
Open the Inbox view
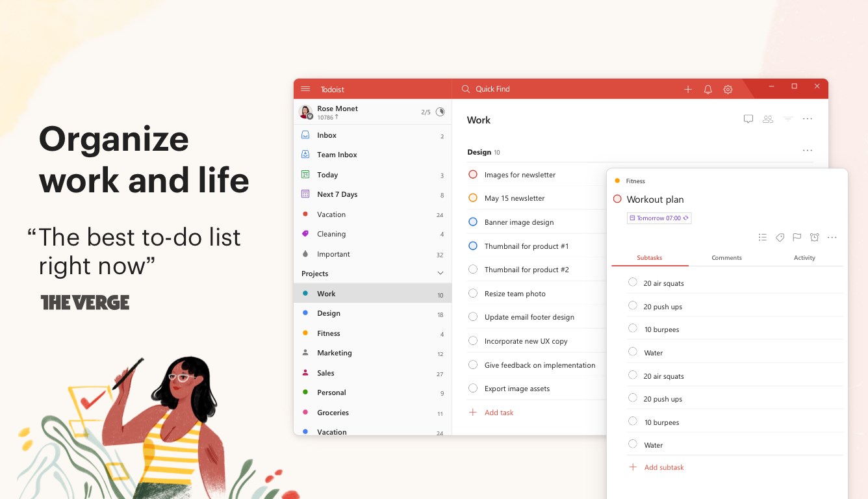(372, 135)
